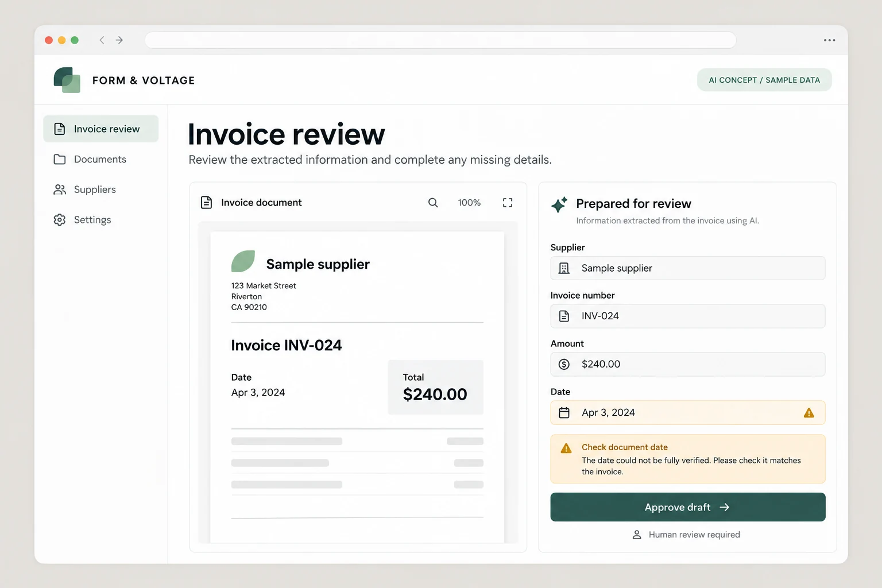
Task: Click the Riverton address line
Action: click(x=246, y=296)
